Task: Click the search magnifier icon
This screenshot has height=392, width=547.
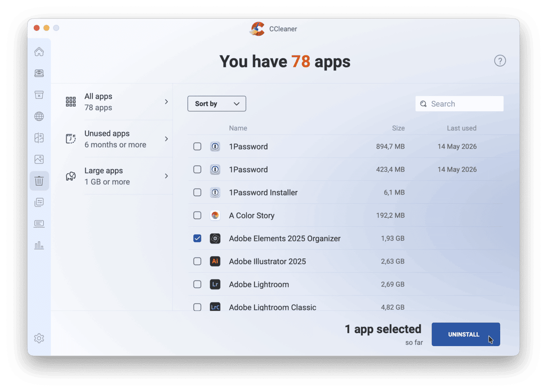Action: coord(423,104)
